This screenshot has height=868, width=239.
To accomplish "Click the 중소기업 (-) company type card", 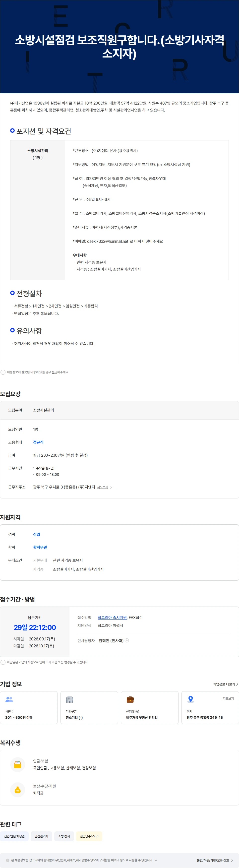I will [x=89, y=707].
